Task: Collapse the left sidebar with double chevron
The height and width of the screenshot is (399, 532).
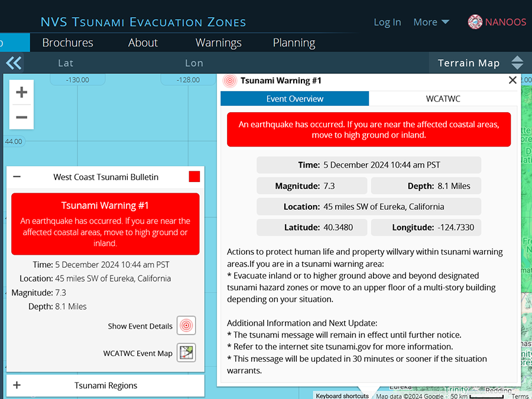Action: click(x=14, y=63)
